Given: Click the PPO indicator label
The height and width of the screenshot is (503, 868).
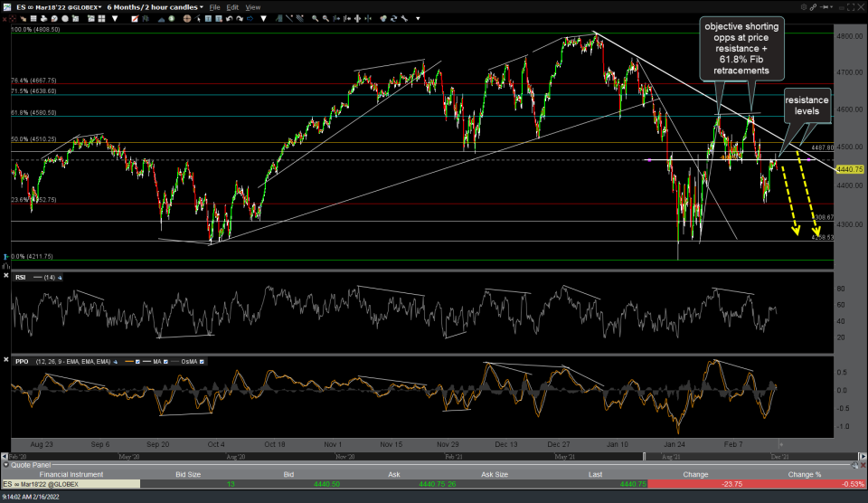Looking at the screenshot, I should (22, 362).
